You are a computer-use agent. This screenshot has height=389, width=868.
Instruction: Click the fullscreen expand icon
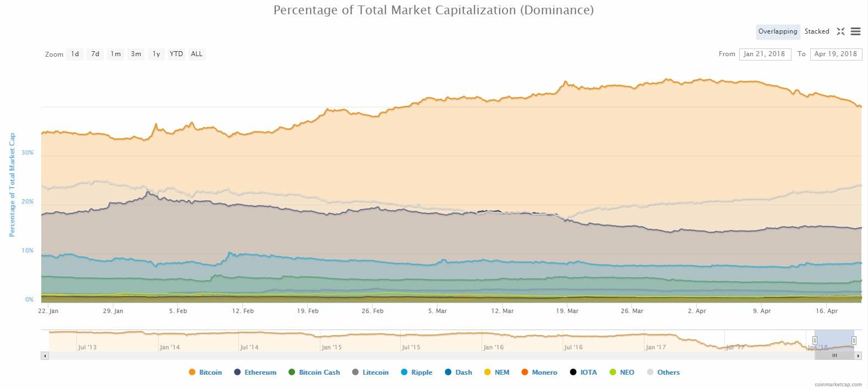840,31
